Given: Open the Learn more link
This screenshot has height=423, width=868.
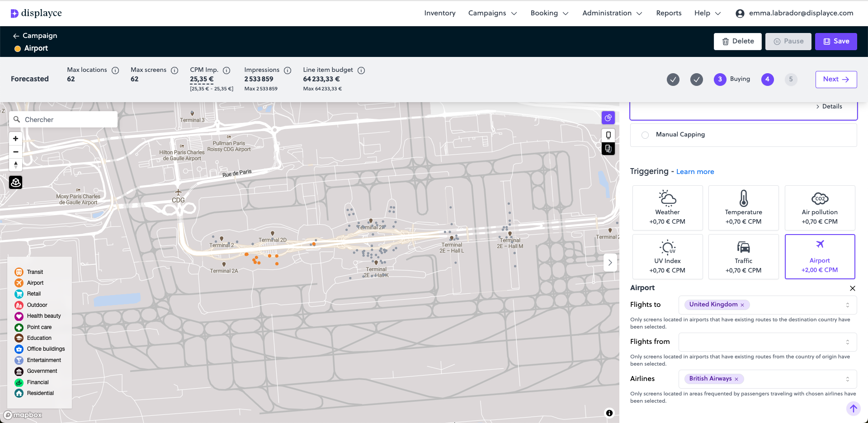Looking at the screenshot, I should (x=695, y=172).
